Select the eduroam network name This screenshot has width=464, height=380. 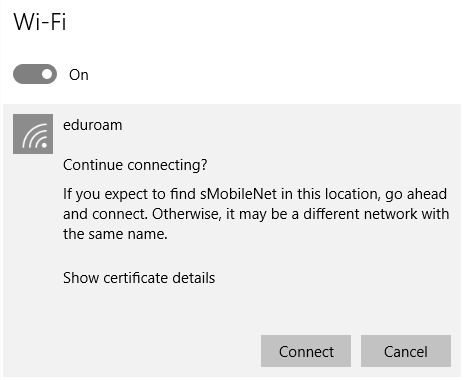pos(93,125)
